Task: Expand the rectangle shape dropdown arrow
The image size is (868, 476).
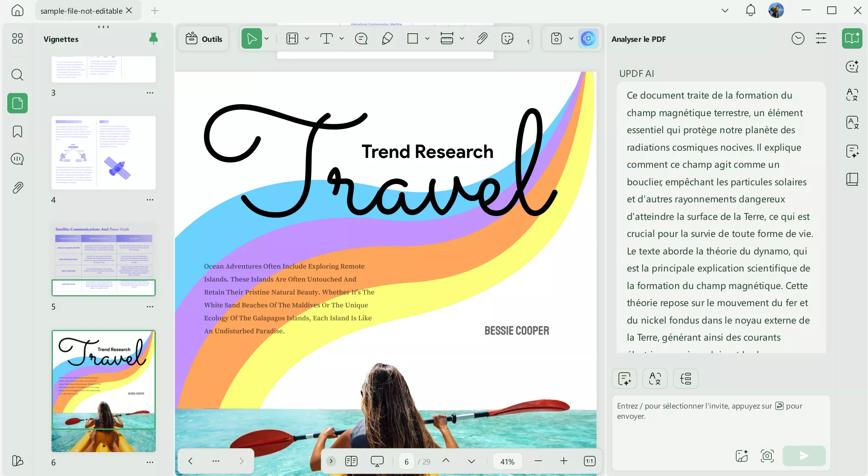Action: 427,39
